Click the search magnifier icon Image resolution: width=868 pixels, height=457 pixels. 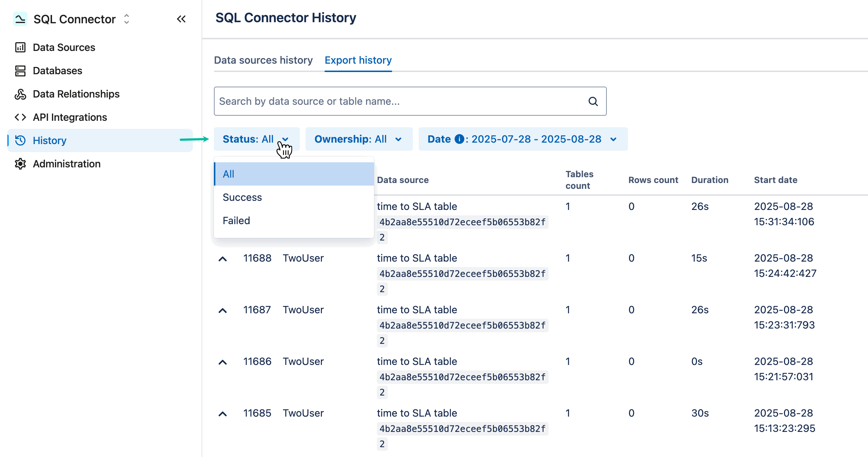tap(593, 101)
